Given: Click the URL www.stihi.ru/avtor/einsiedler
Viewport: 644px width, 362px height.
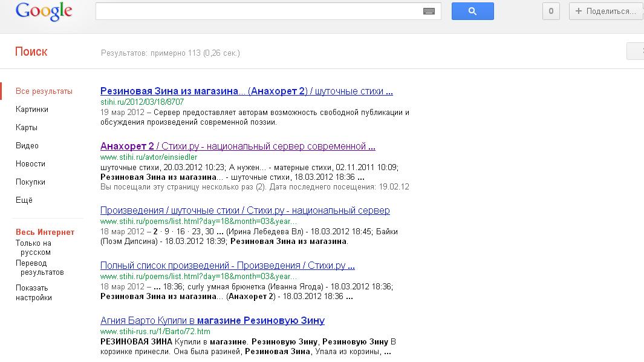Looking at the screenshot, I should point(149,157).
